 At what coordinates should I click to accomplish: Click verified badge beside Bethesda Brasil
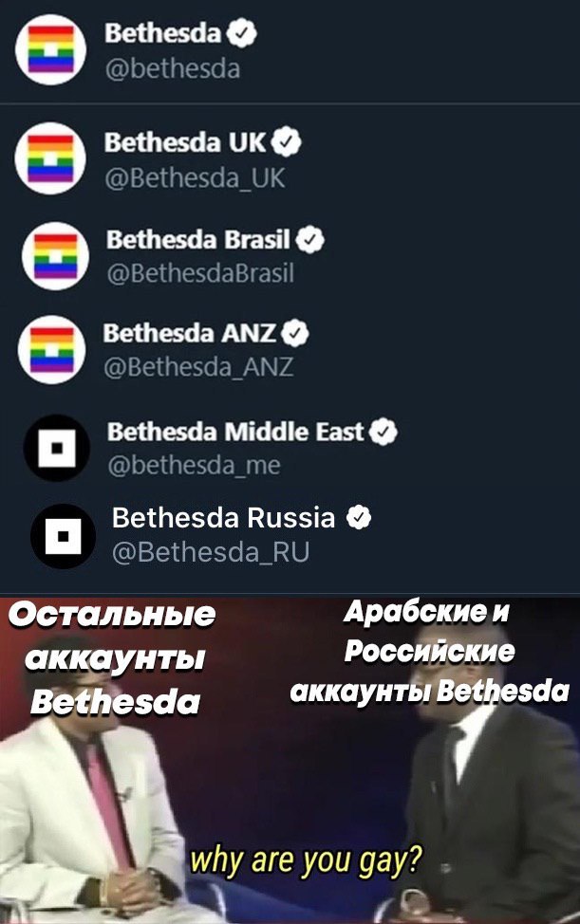[x=310, y=240]
